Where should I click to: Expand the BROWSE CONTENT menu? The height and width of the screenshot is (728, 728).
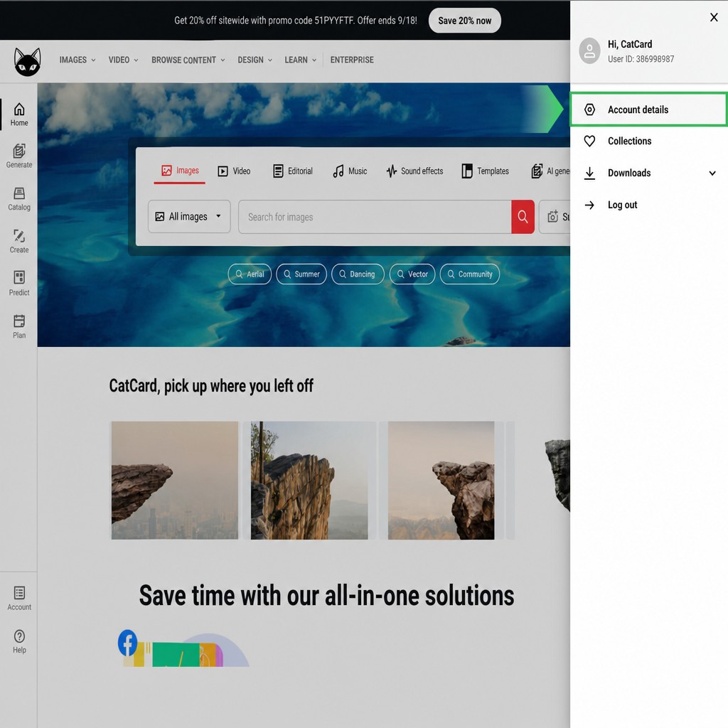[x=188, y=60]
